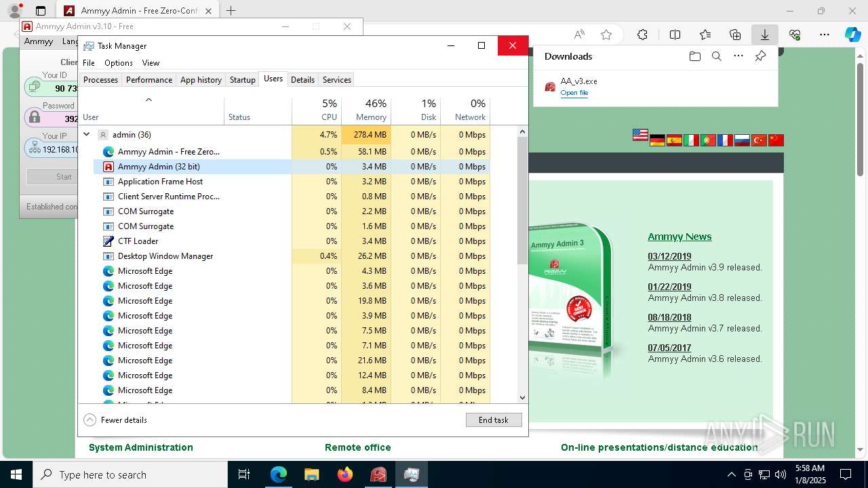This screenshot has width=868, height=488.
Task: Pin the Downloads panel
Action: click(760, 56)
